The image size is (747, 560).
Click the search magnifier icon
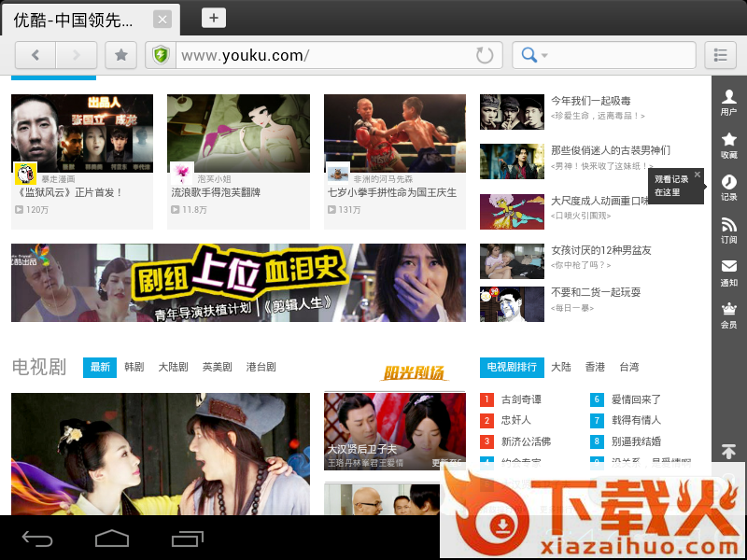coord(529,55)
